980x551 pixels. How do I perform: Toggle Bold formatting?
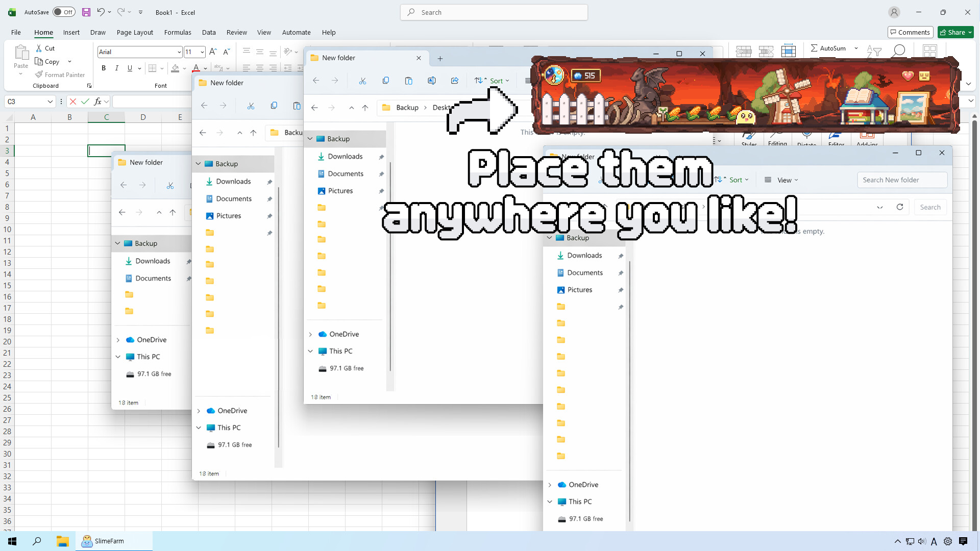click(x=104, y=68)
